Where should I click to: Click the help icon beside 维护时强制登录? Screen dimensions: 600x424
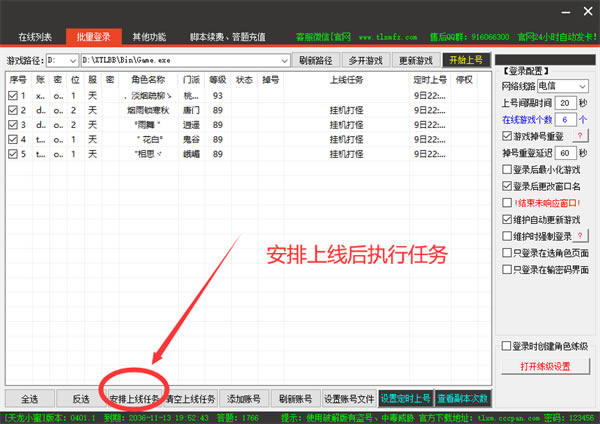(579, 235)
